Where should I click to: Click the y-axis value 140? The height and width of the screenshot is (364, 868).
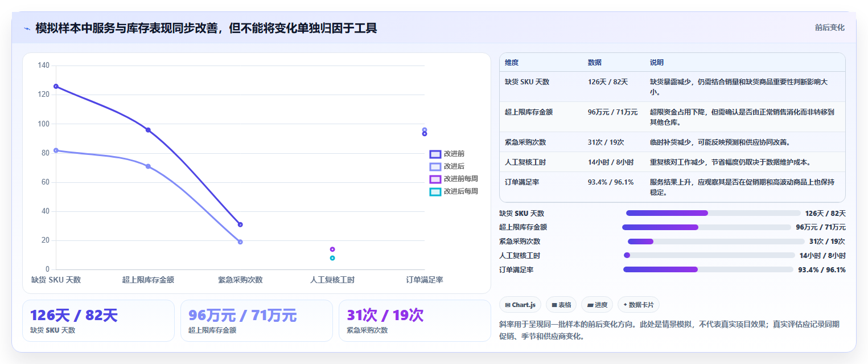[44, 66]
